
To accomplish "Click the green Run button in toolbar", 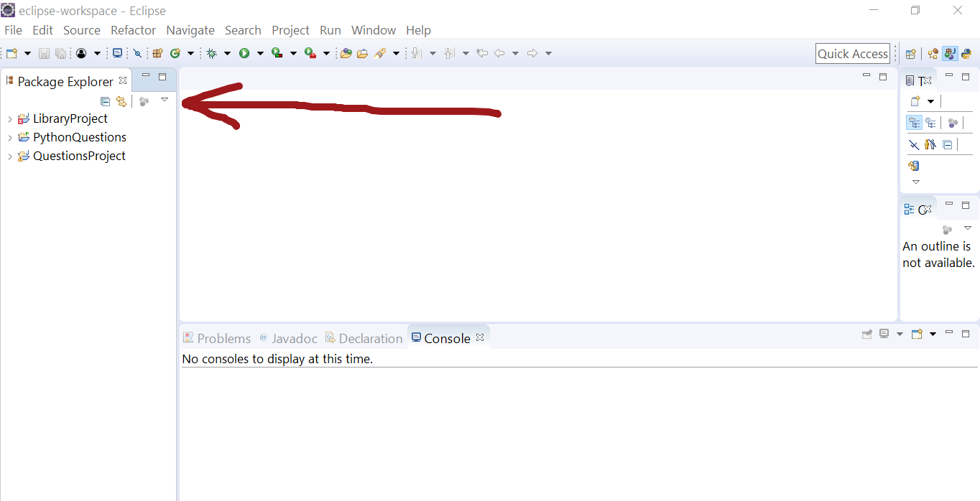I will [x=244, y=53].
